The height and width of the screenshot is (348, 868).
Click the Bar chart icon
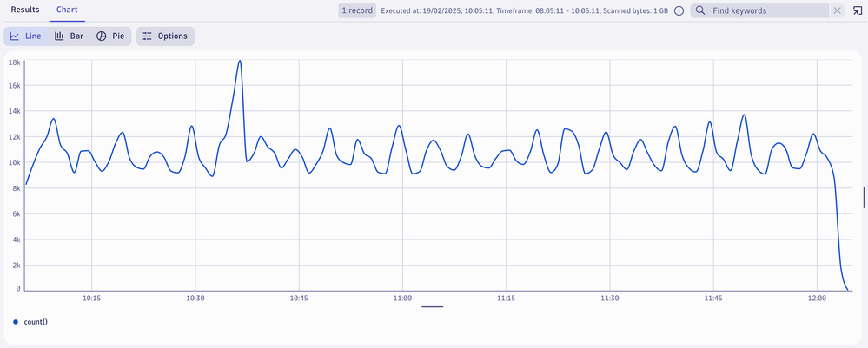pos(60,36)
